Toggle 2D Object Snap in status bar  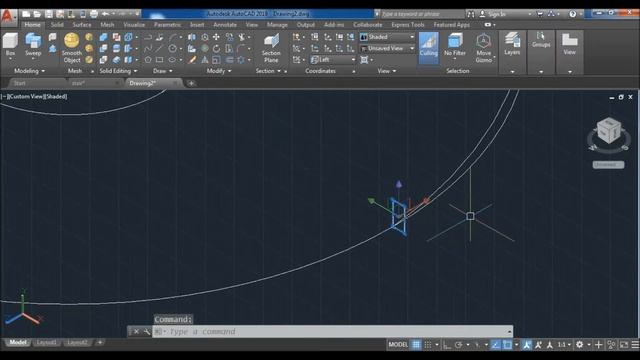point(507,345)
